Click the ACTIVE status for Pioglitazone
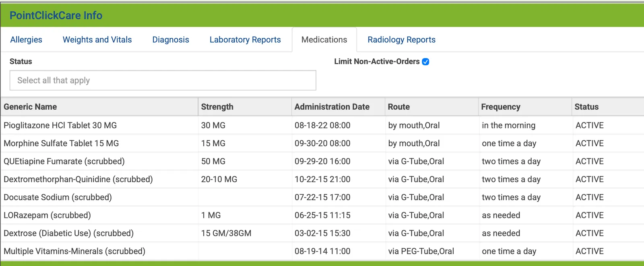The width and height of the screenshot is (644, 266). point(590,125)
